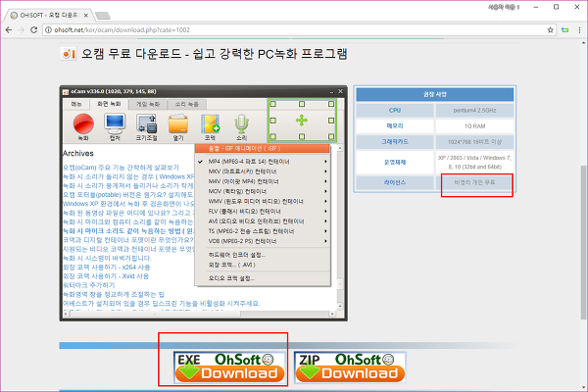The height and width of the screenshot is (392, 588).
Task: Click the 캡쳐 monitor capture icon
Action: (x=115, y=123)
